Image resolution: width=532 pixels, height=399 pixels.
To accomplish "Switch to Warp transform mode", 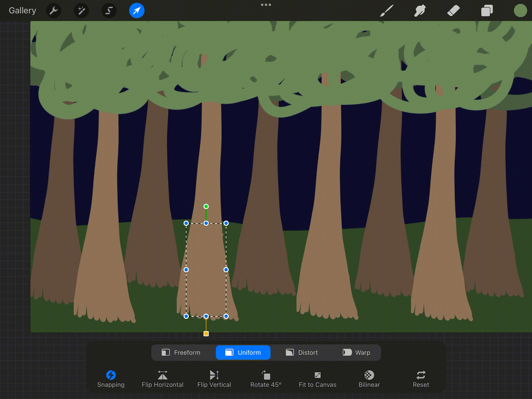I will 356,352.
